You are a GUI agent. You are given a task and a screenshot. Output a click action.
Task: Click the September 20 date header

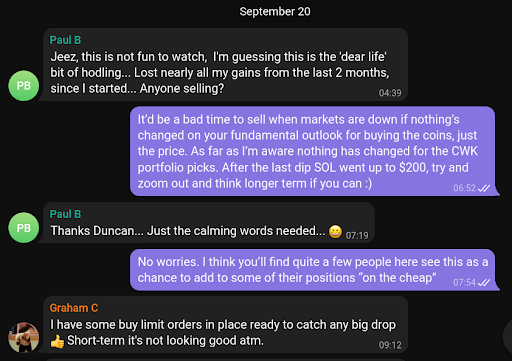pos(275,12)
